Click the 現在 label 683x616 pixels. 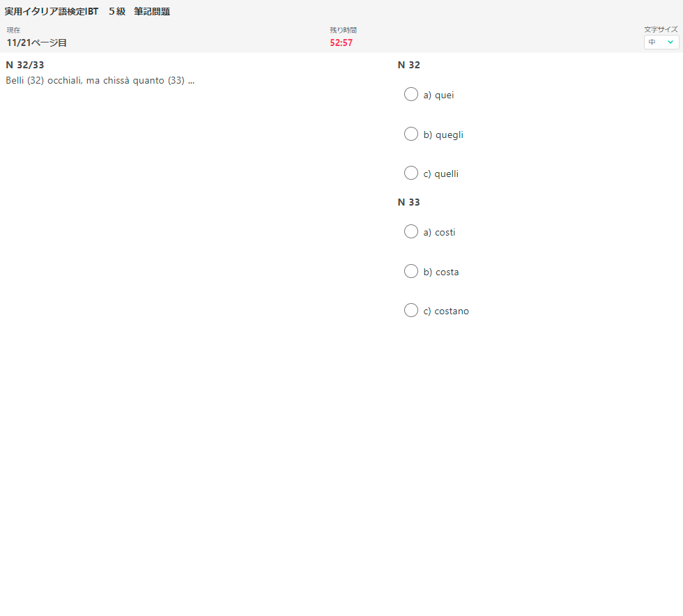(x=13, y=30)
